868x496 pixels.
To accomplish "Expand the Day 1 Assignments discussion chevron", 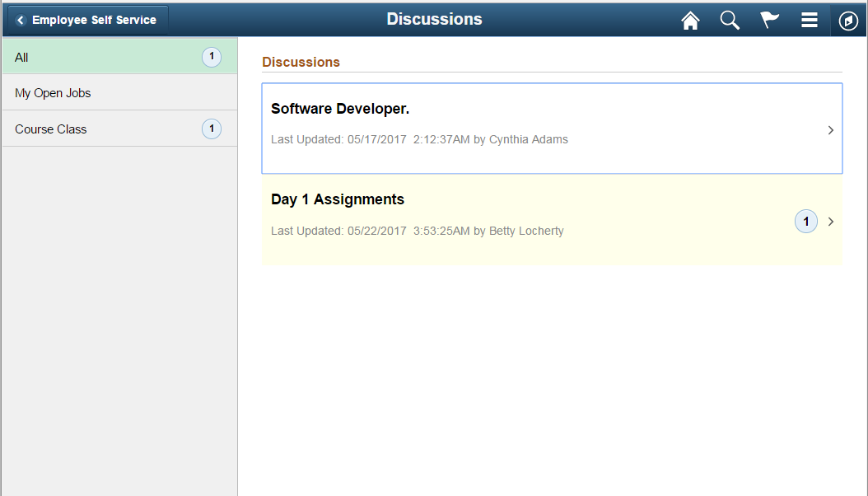I will [x=830, y=221].
